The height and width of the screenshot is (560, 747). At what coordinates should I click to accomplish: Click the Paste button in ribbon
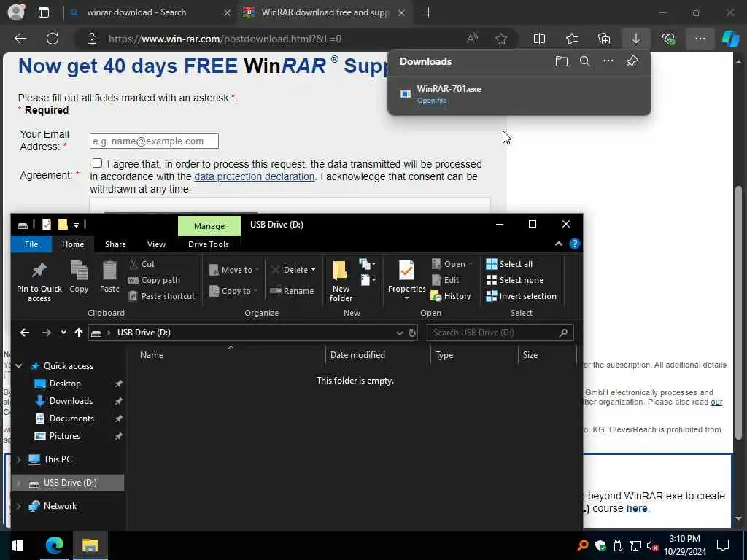click(109, 276)
